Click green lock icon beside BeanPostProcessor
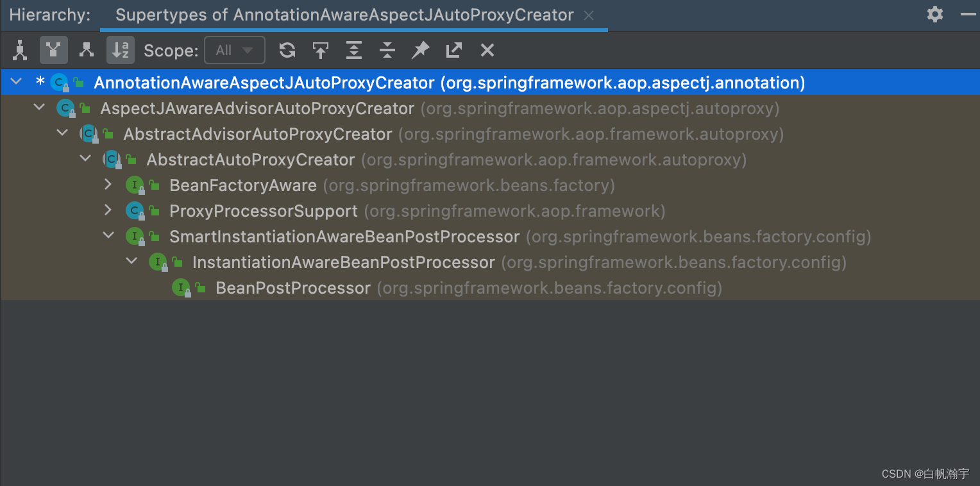The image size is (980, 486). click(x=200, y=288)
